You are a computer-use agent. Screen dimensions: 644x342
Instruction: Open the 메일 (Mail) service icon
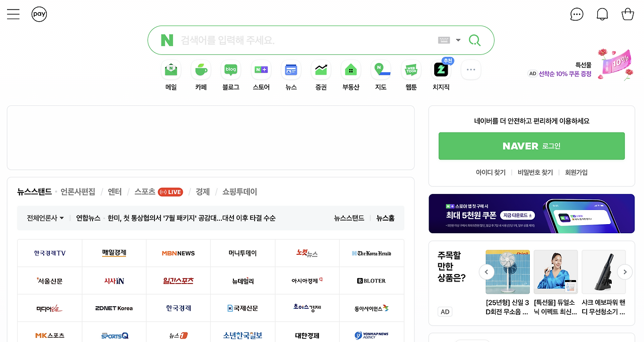[x=171, y=70]
